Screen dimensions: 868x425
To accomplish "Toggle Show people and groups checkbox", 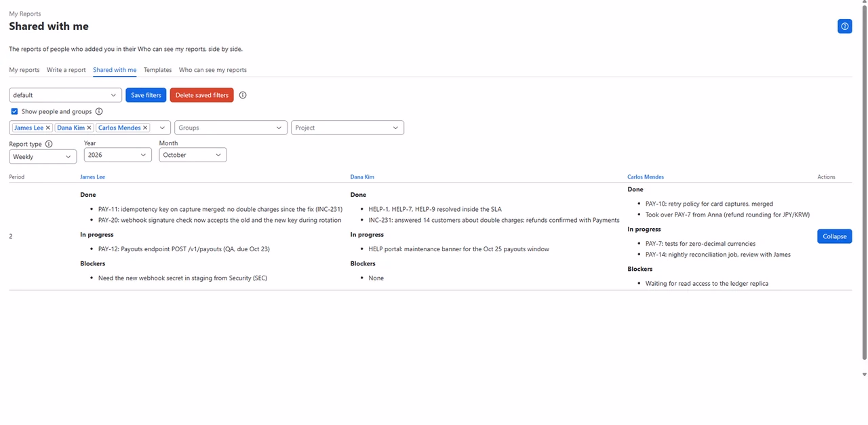I will click(14, 111).
